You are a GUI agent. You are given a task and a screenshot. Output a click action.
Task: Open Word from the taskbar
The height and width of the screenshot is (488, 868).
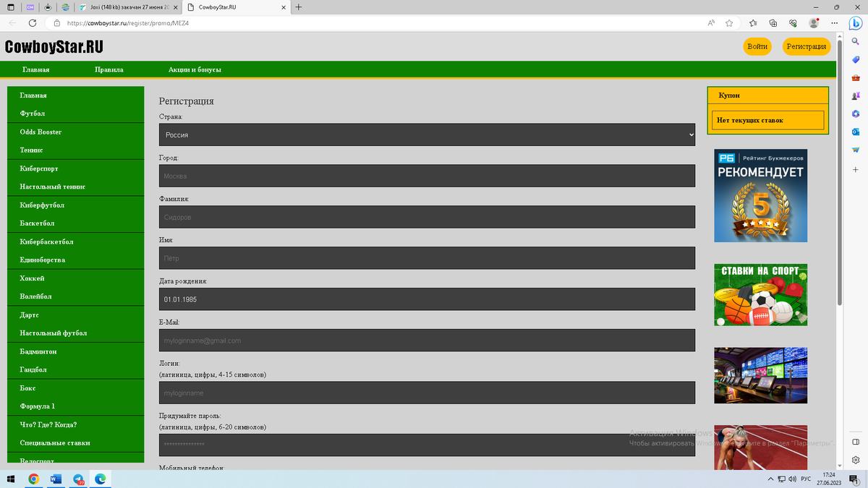[56, 479]
